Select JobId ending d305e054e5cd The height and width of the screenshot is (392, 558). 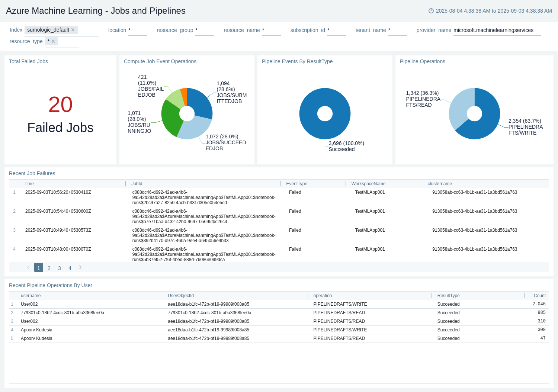(204, 197)
